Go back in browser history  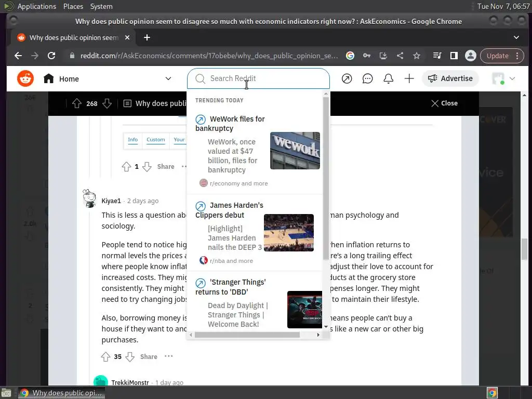(x=18, y=56)
